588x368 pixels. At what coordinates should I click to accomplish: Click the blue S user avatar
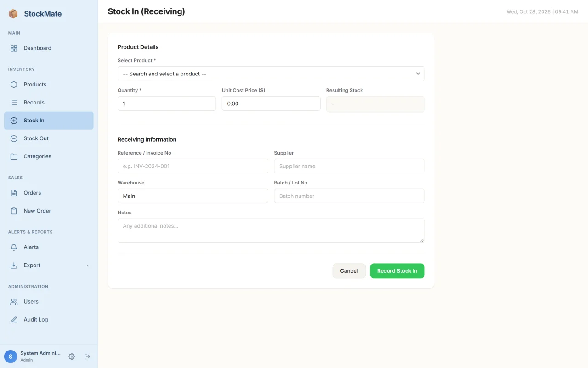(11, 356)
